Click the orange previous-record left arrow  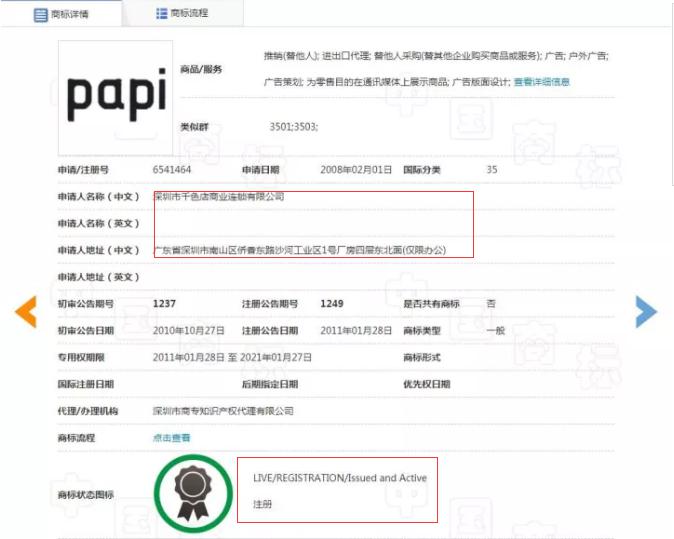tap(25, 312)
